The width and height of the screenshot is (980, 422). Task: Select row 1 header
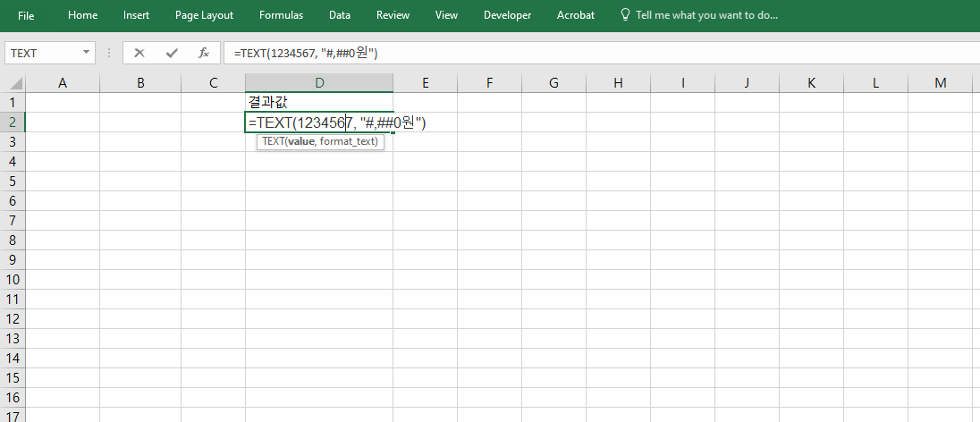coord(13,102)
